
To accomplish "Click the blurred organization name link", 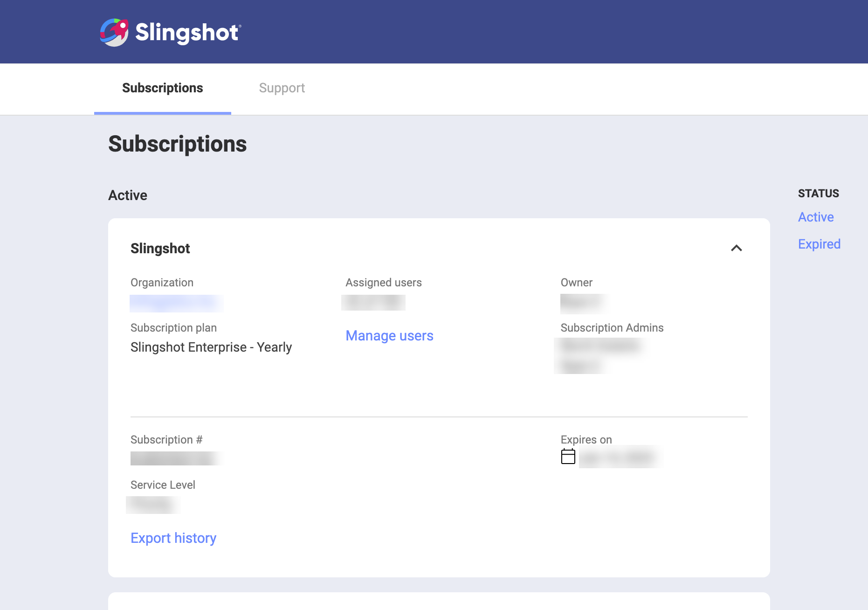I will pos(177,304).
